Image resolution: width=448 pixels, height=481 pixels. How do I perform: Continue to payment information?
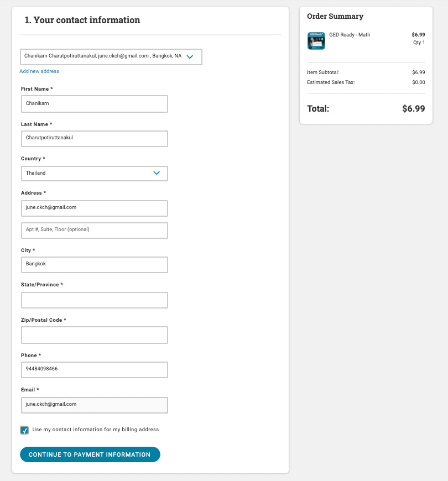tap(90, 454)
